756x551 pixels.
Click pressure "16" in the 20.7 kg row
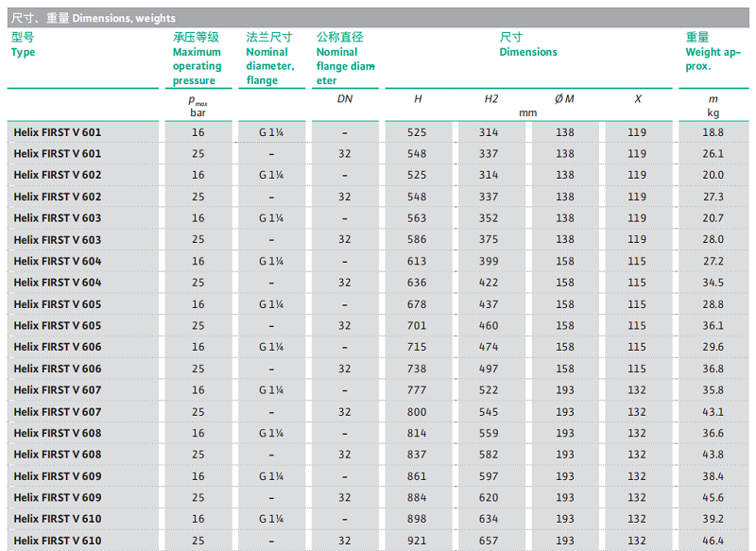point(198,218)
